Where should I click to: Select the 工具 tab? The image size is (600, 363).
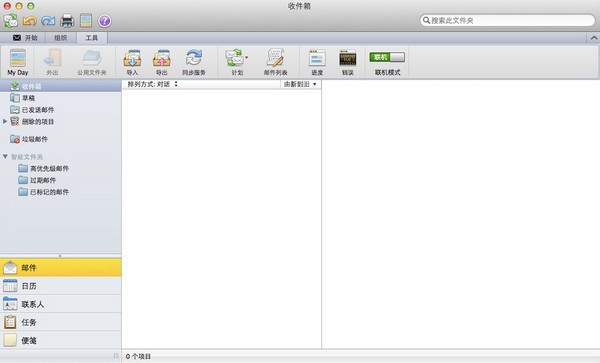[x=92, y=37]
